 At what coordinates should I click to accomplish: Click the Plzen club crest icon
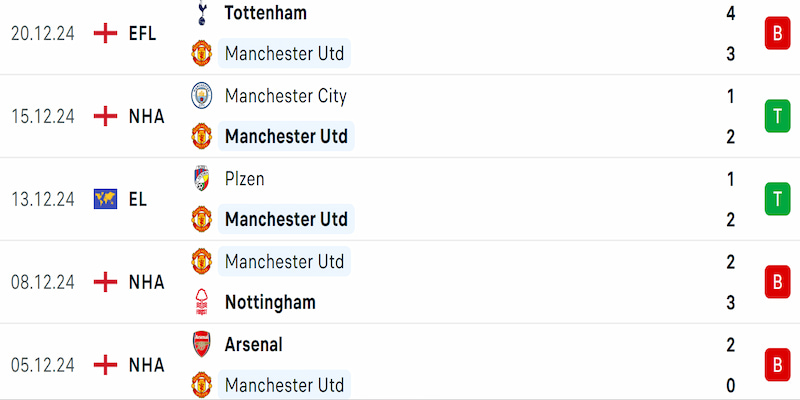tap(202, 178)
